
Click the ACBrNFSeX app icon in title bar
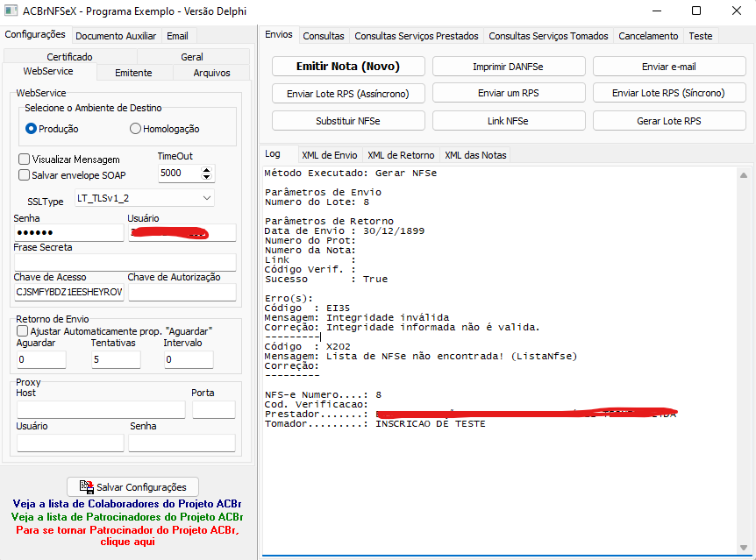point(11,11)
